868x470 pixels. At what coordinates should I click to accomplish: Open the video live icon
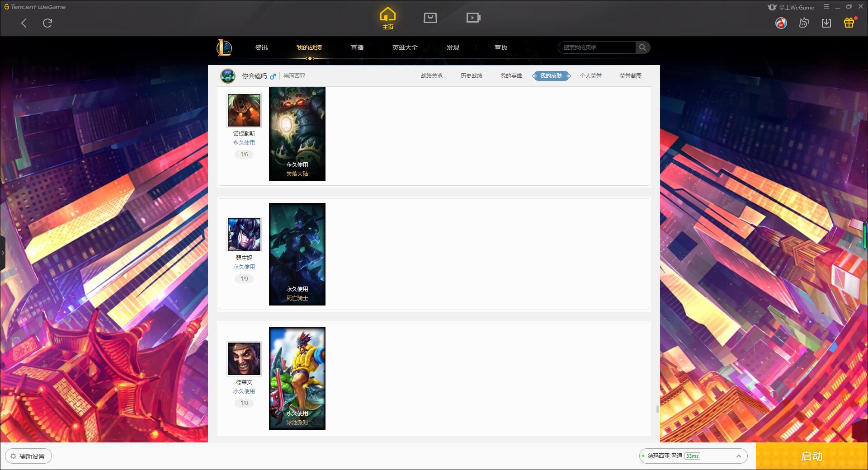(473, 18)
